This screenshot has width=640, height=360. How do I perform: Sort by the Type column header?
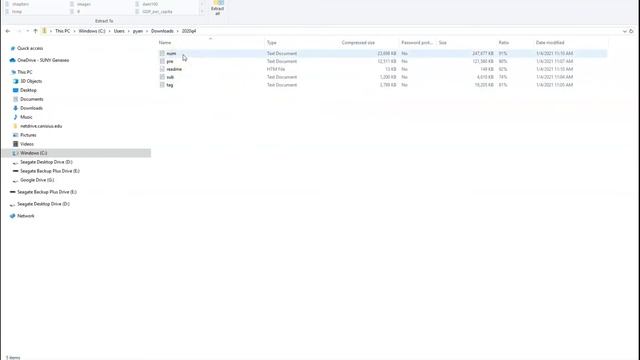tap(271, 42)
